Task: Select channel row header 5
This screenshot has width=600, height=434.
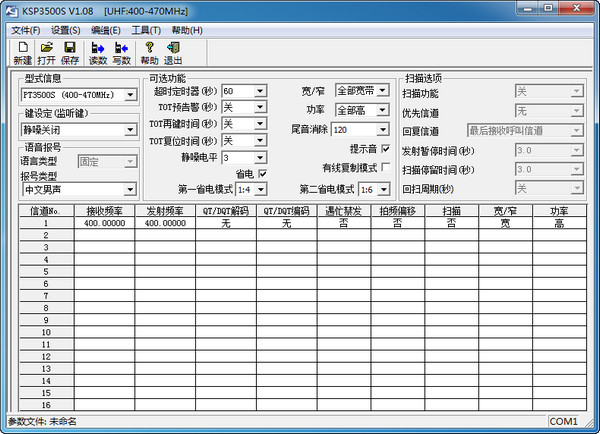Action: [46, 271]
